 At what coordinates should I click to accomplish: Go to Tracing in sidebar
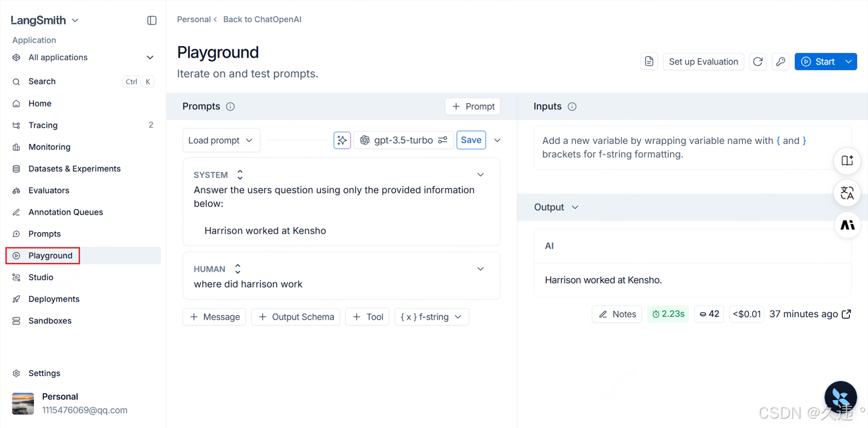tap(43, 125)
